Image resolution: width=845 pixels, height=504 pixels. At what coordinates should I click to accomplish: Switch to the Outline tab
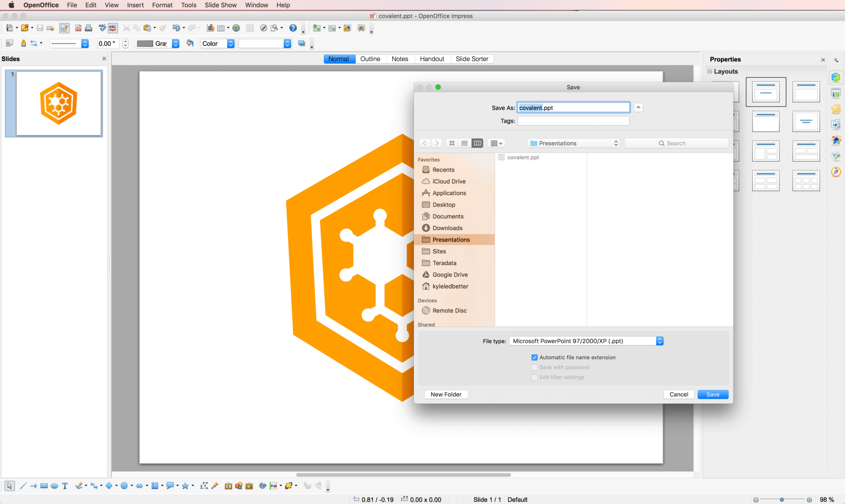click(x=370, y=59)
